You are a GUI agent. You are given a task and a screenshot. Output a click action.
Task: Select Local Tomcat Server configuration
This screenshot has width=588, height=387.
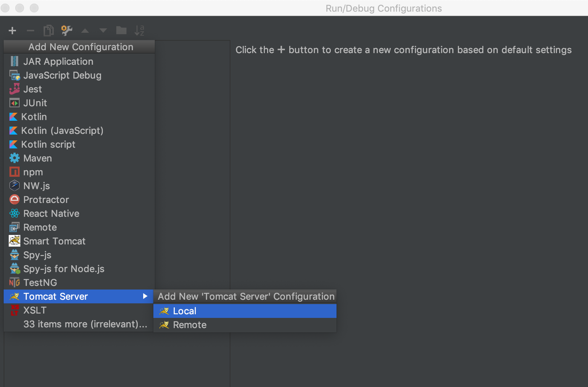[x=185, y=311]
